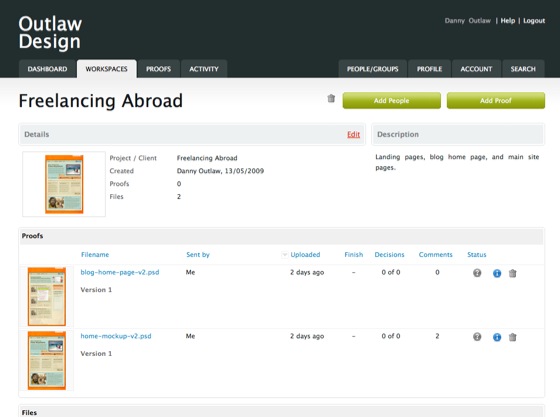Screen dimensions: 560x417
Task: Open the Account tab
Action: [476, 69]
